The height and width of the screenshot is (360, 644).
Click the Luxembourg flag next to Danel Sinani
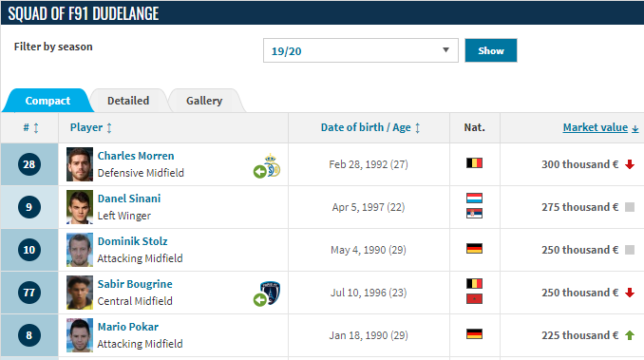click(474, 199)
